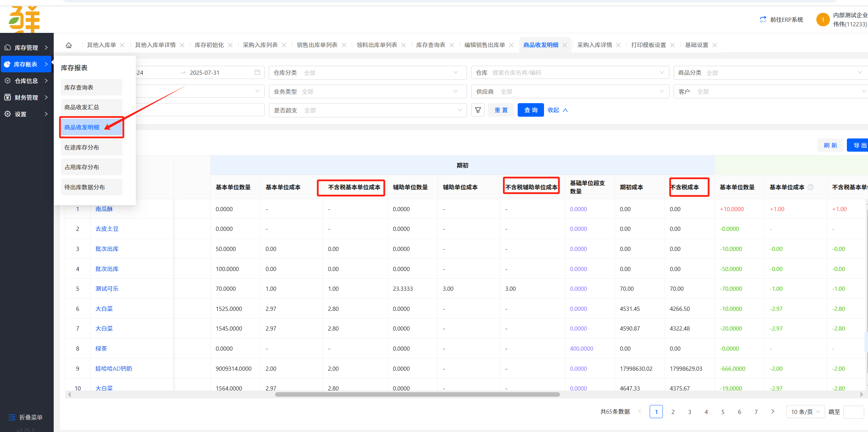Close the 其他入库单详情 tab
This screenshot has width=868, height=432.
click(x=182, y=45)
